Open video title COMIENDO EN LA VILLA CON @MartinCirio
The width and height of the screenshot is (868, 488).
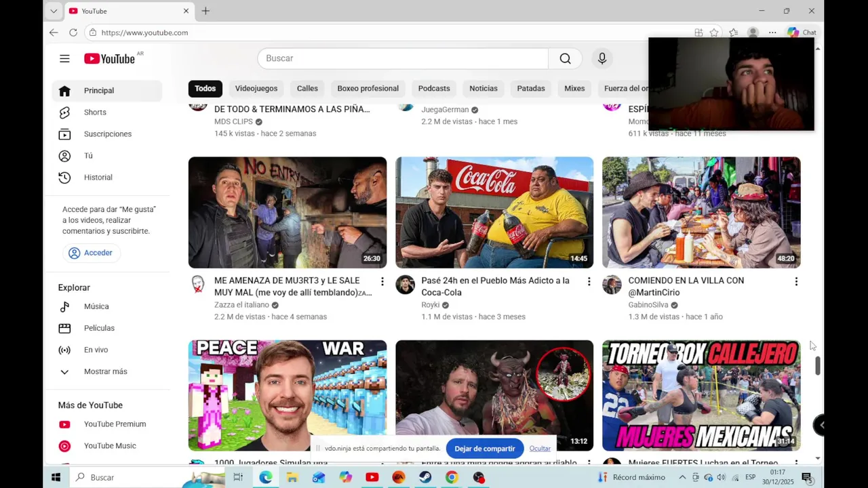686,287
